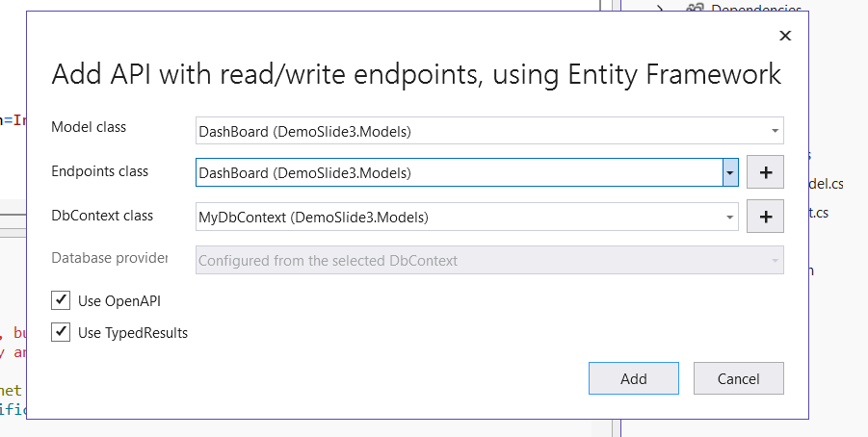Toggle the Use OpenAPI checkbox
Viewport: 868px width, 437px height.
[x=62, y=301]
